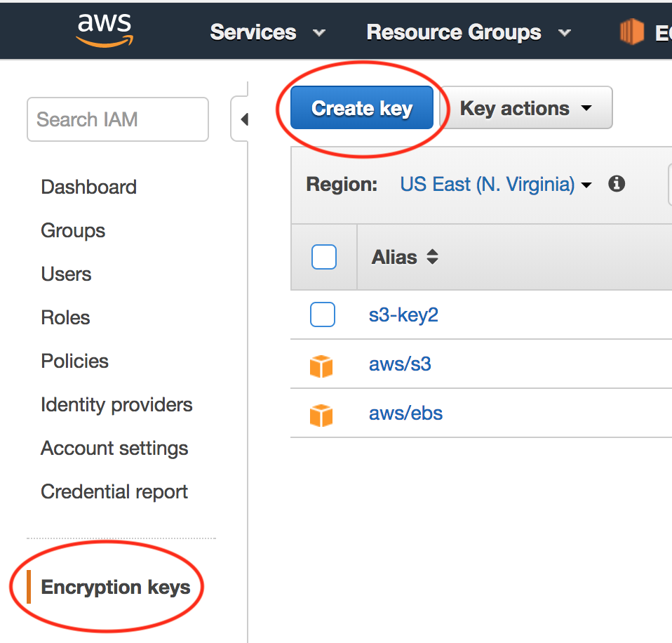Open the aws/ebs alias link
672x643 pixels.
(x=405, y=413)
